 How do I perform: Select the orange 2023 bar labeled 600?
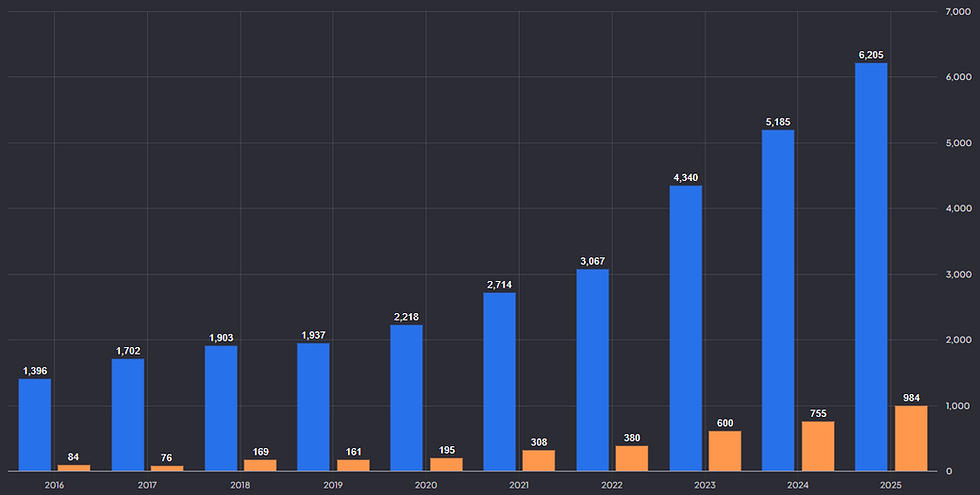725,451
